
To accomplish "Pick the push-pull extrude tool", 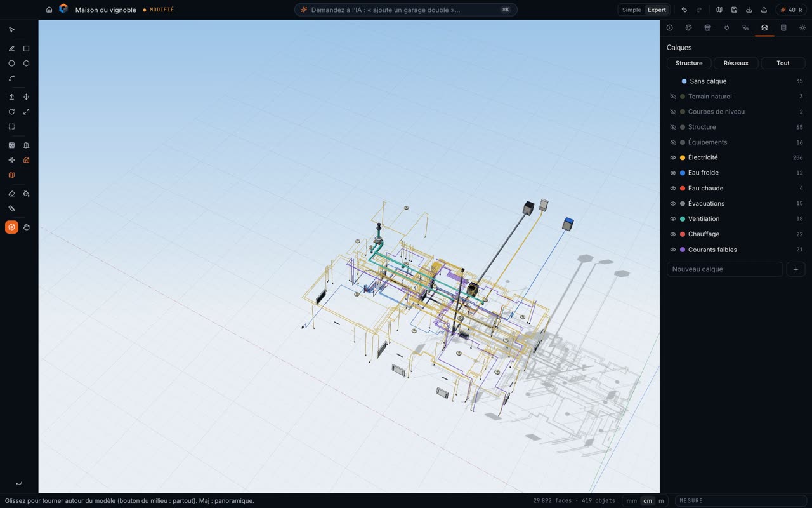I will tap(11, 97).
